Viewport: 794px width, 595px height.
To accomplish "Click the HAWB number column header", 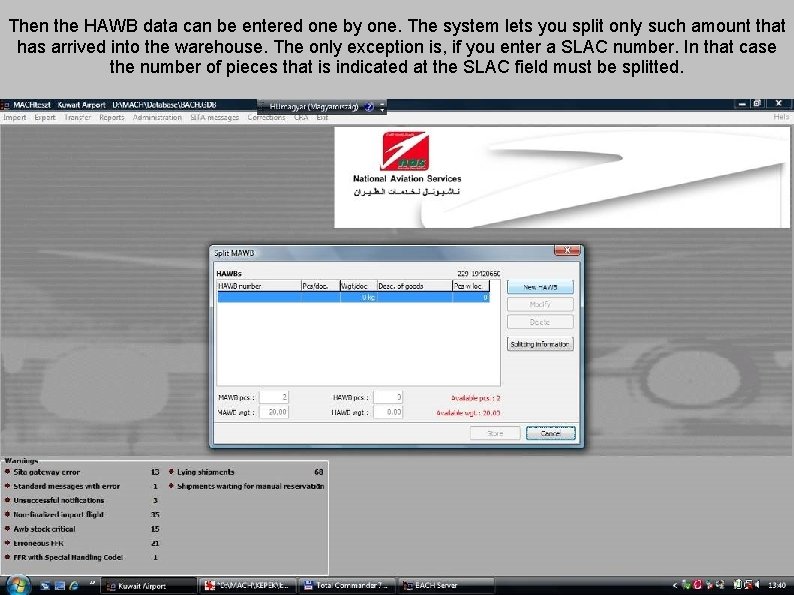I will pos(259,286).
